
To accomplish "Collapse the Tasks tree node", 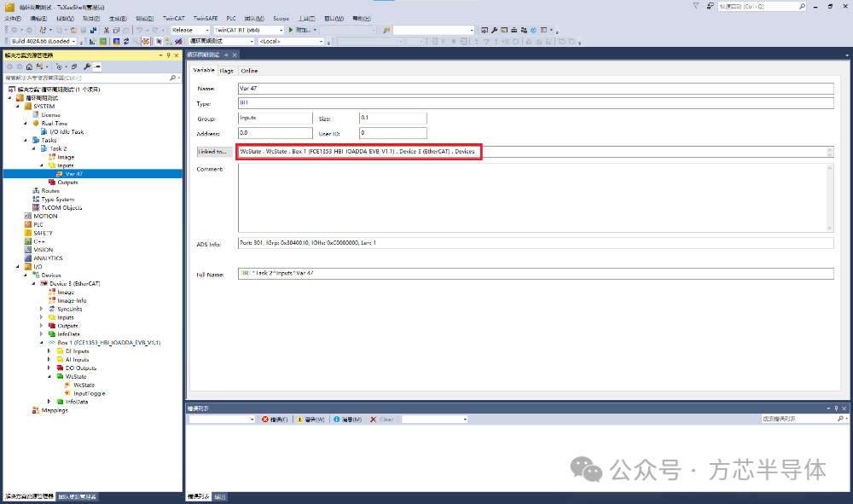I will point(26,140).
